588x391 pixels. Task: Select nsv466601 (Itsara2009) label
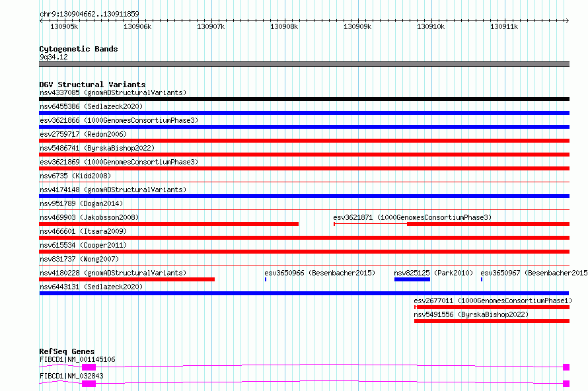click(x=83, y=231)
